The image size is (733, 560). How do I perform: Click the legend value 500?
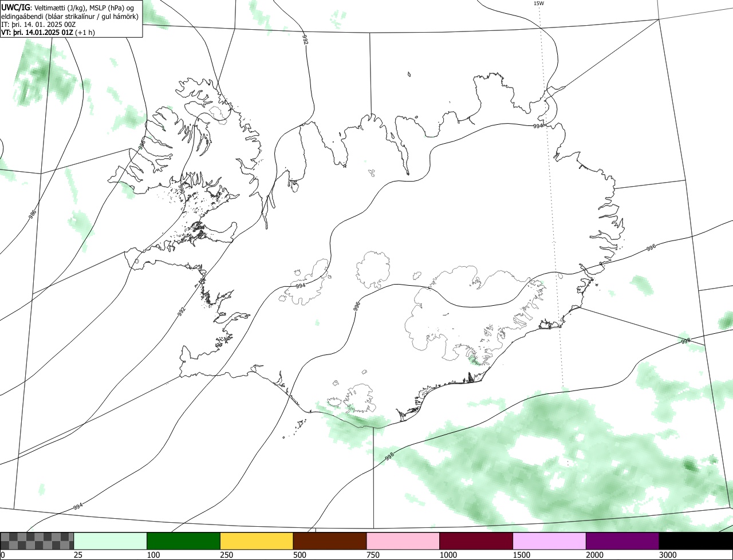pyautogui.click(x=299, y=555)
